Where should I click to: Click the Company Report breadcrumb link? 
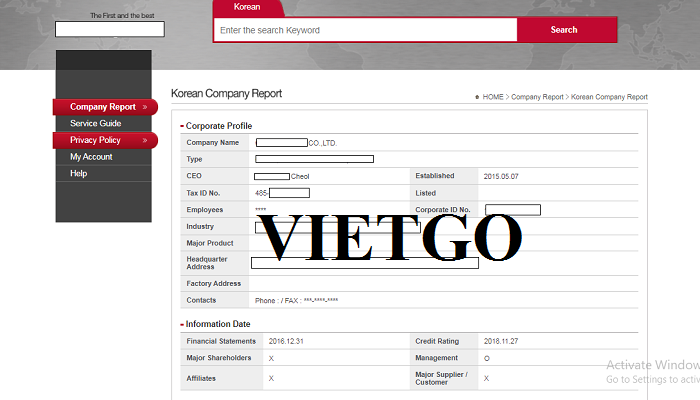[537, 97]
